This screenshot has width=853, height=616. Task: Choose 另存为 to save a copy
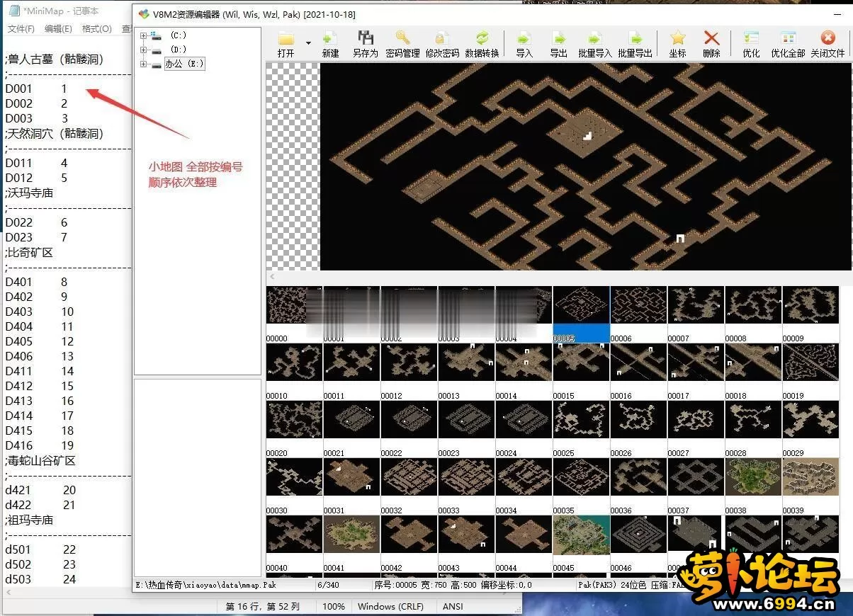366,44
